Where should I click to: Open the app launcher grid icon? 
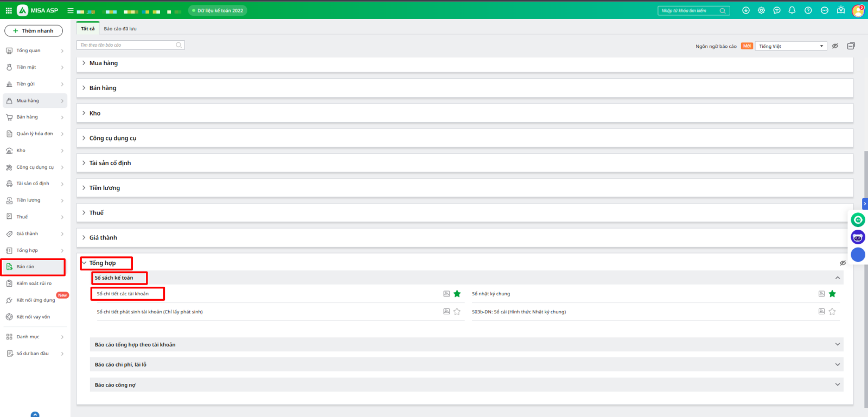(x=9, y=10)
